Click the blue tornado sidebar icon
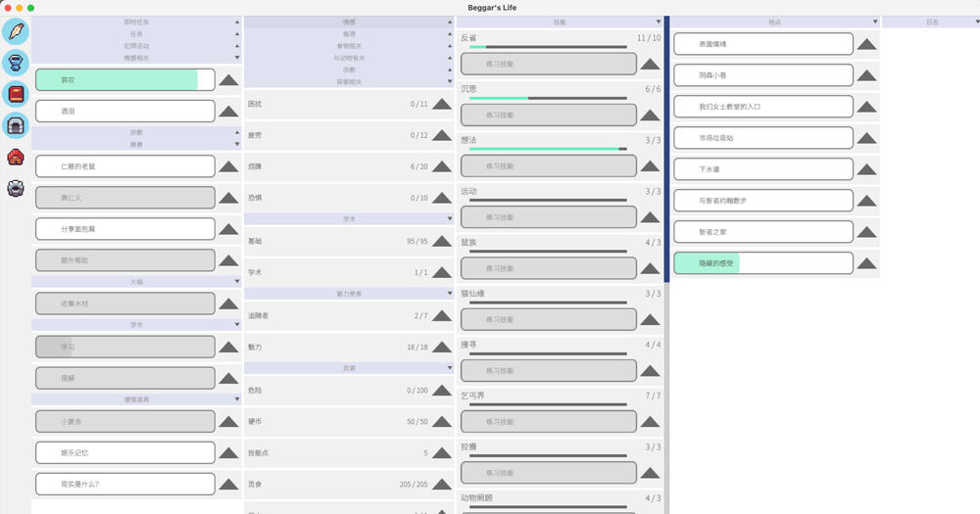 pos(16,64)
